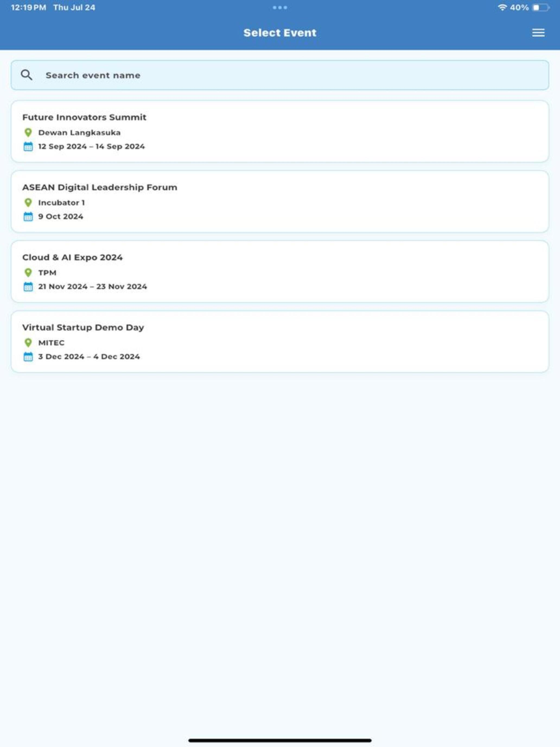Tap calendar icon beside 21 Nov 2024

28,287
